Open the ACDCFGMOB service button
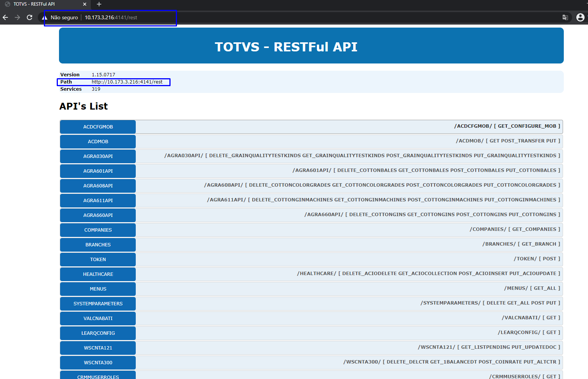Viewport: 588px width, 379px height. pyautogui.click(x=98, y=127)
